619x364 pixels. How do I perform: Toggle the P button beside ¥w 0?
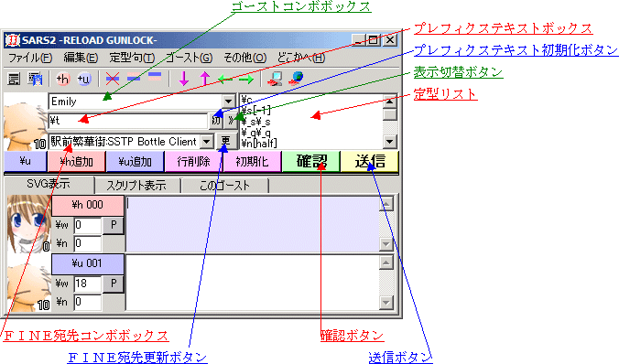(114, 225)
